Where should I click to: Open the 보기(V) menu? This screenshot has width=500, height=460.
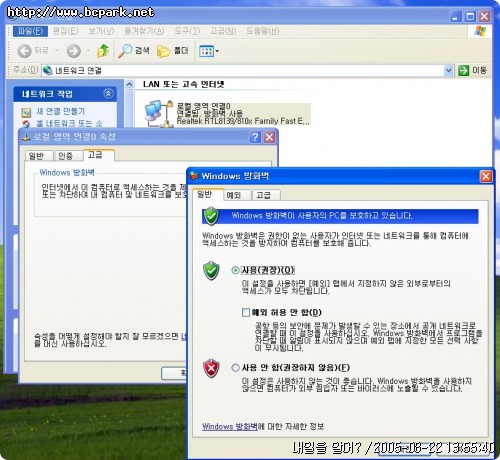(x=101, y=31)
